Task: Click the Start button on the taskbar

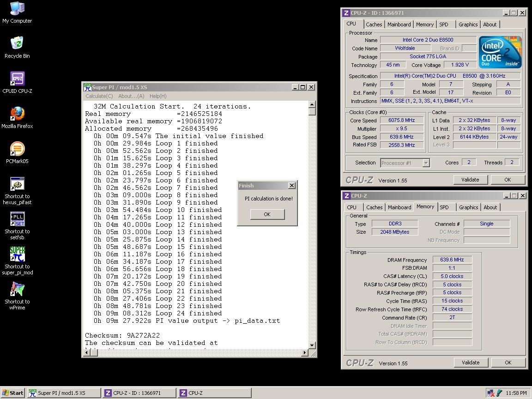Action: (x=12, y=393)
